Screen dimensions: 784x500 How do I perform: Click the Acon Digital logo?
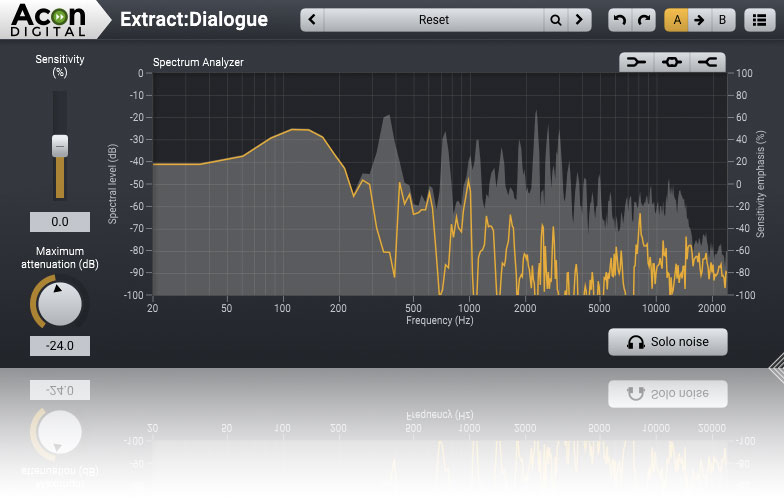coord(48,19)
